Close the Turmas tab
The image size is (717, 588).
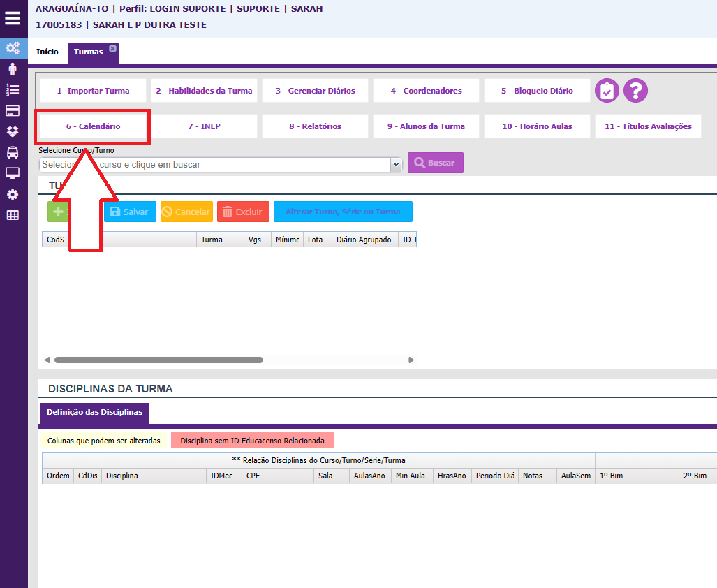[113, 48]
